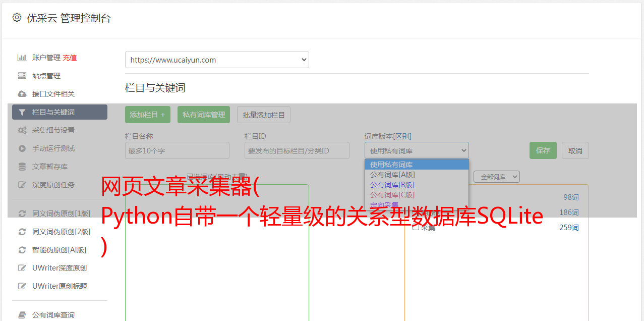Screen dimensions: 644x321
Task: Open UWriter深度原创 in the sidebar
Action: pos(60,268)
